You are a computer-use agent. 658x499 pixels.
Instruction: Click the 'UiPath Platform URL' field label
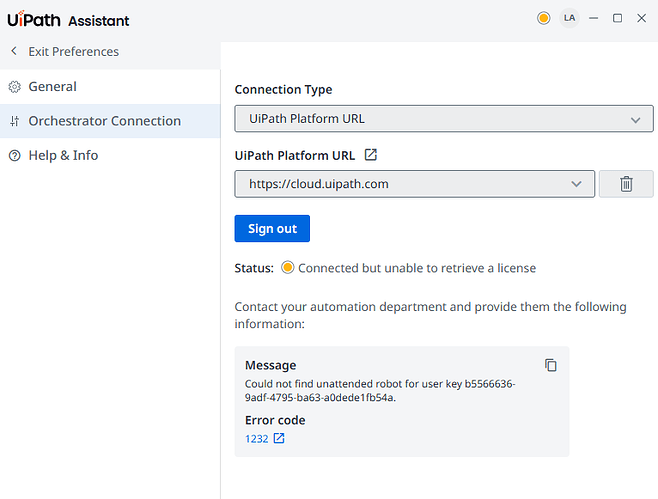tap(295, 156)
